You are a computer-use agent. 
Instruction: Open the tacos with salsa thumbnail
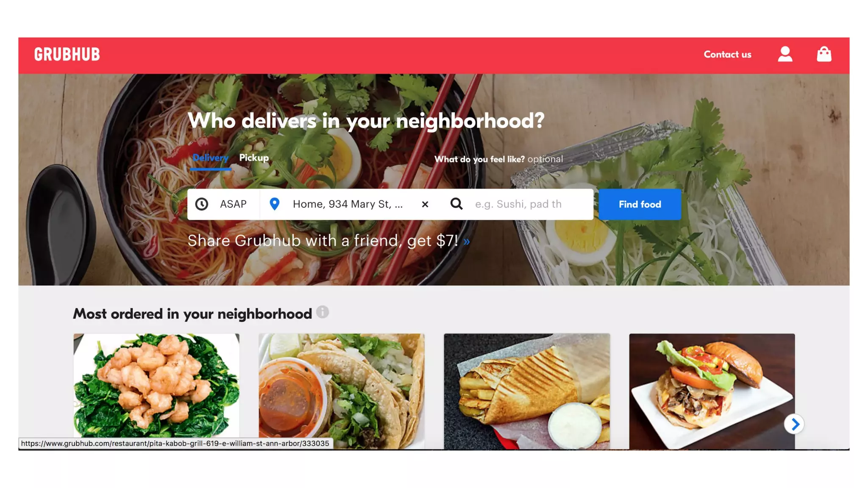coord(342,391)
